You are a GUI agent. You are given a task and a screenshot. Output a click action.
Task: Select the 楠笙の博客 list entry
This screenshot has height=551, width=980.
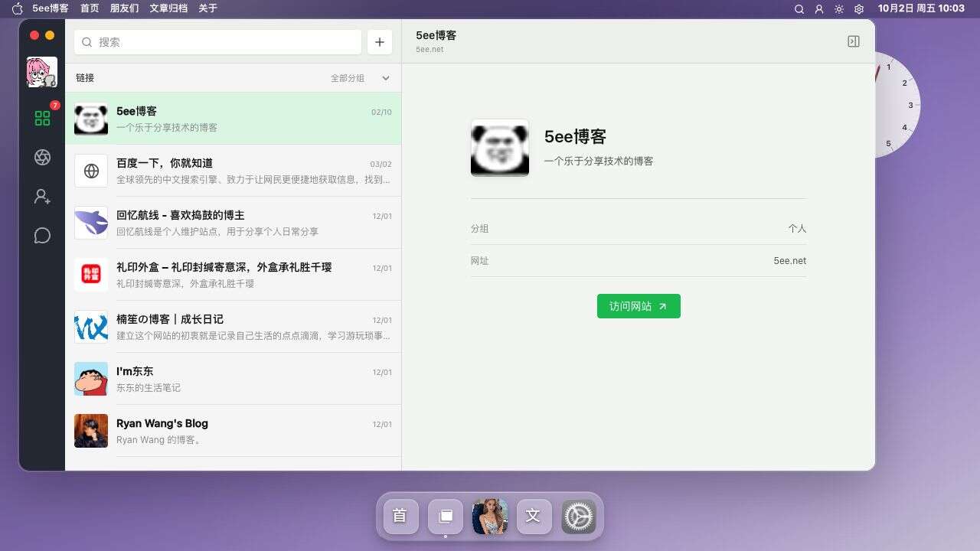pyautogui.click(x=233, y=327)
